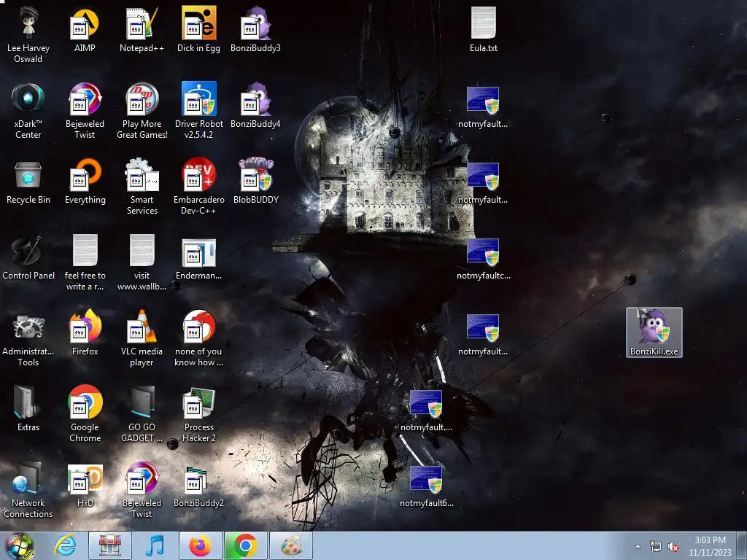Select the Google Chrome desktop shortcut

pos(85,414)
